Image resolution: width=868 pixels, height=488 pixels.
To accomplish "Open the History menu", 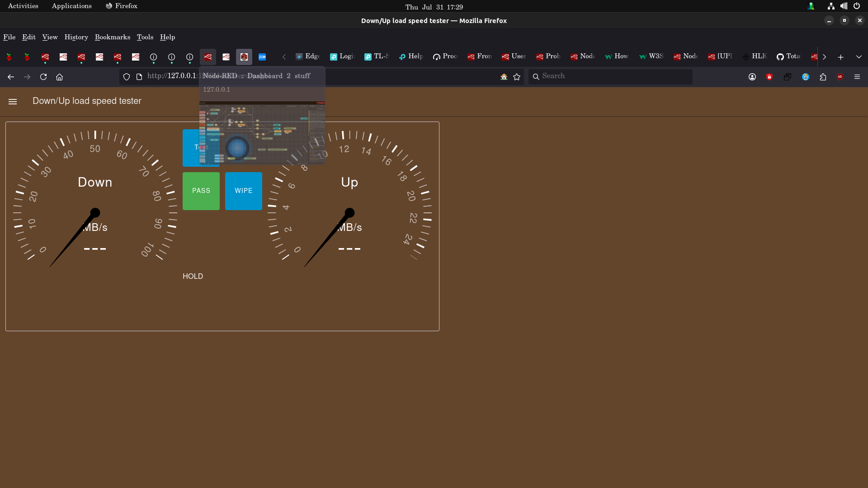I will click(76, 37).
